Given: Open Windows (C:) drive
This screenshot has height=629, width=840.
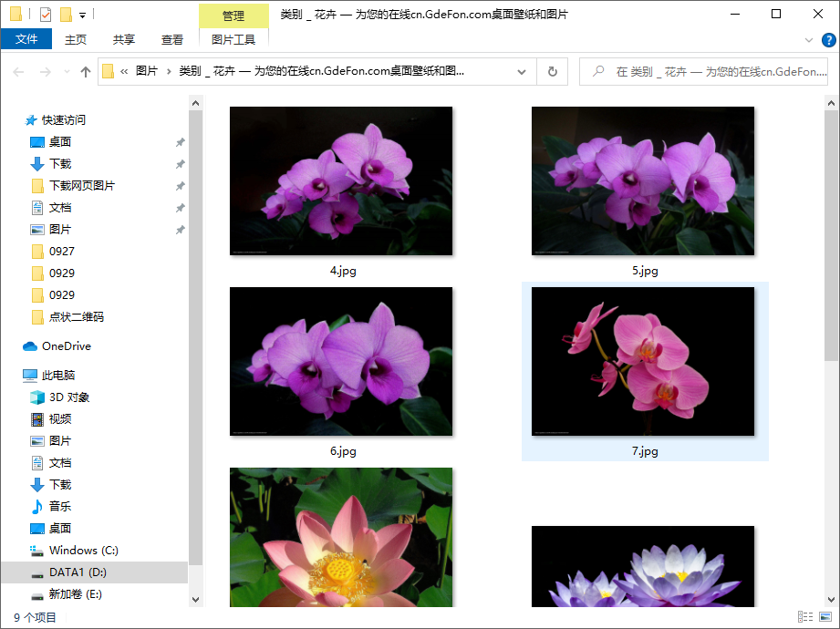Looking at the screenshot, I should click(x=84, y=551).
